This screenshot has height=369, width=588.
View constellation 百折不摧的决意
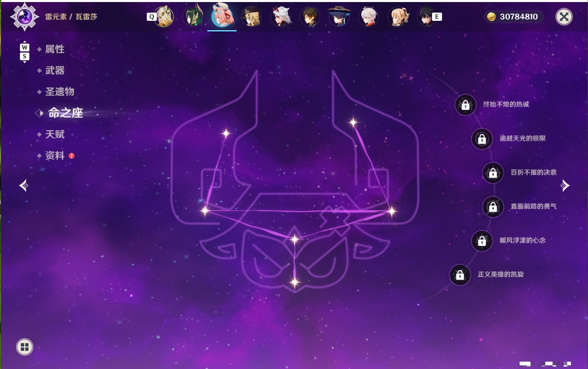pyautogui.click(x=533, y=172)
